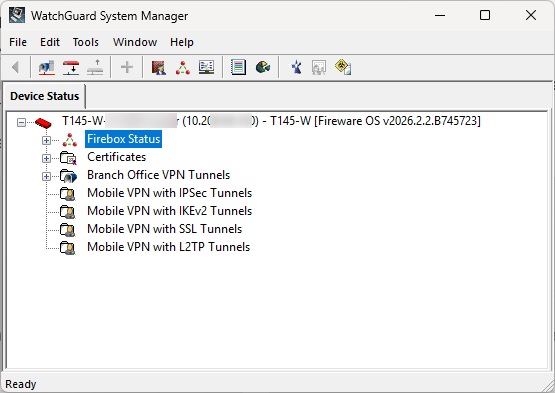555x393 pixels.
Task: Open the File menu
Action: [x=18, y=42]
